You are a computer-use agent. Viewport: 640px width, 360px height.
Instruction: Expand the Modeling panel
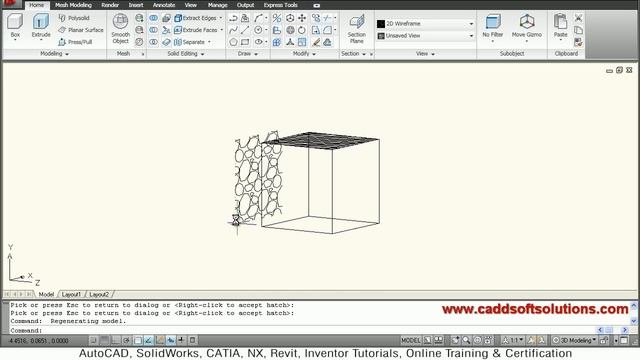pos(54,53)
